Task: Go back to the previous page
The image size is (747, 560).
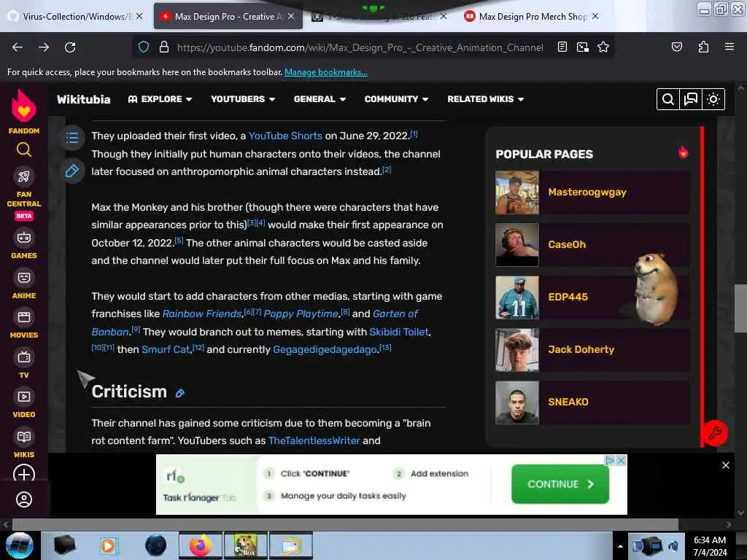Action: [18, 47]
